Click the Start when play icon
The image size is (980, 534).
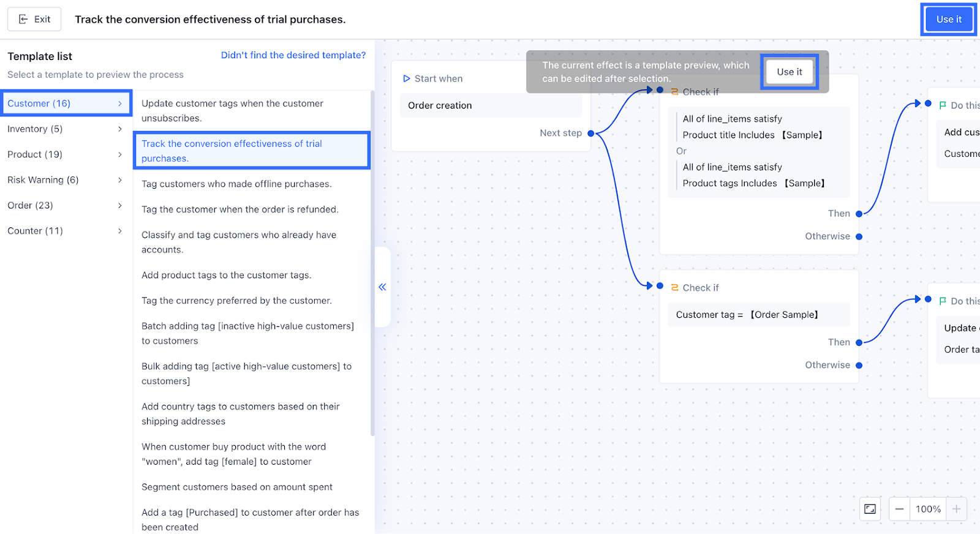click(x=406, y=78)
